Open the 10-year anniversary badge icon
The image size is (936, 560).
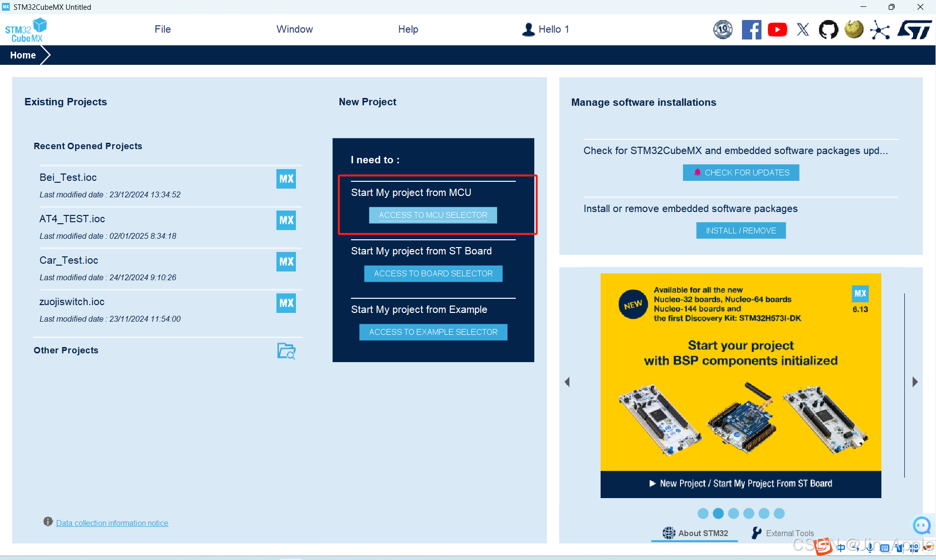pos(723,30)
